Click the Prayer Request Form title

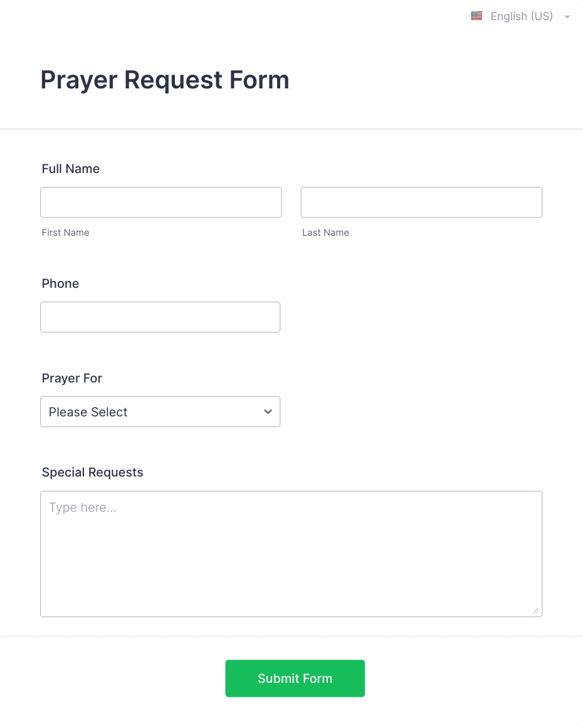[x=165, y=80]
